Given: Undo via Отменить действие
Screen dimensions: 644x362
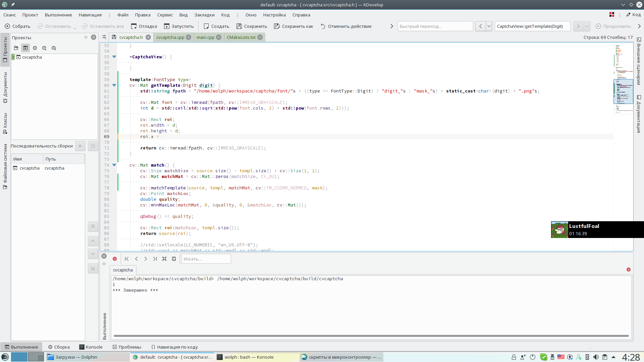Looking at the screenshot, I should [346, 26].
